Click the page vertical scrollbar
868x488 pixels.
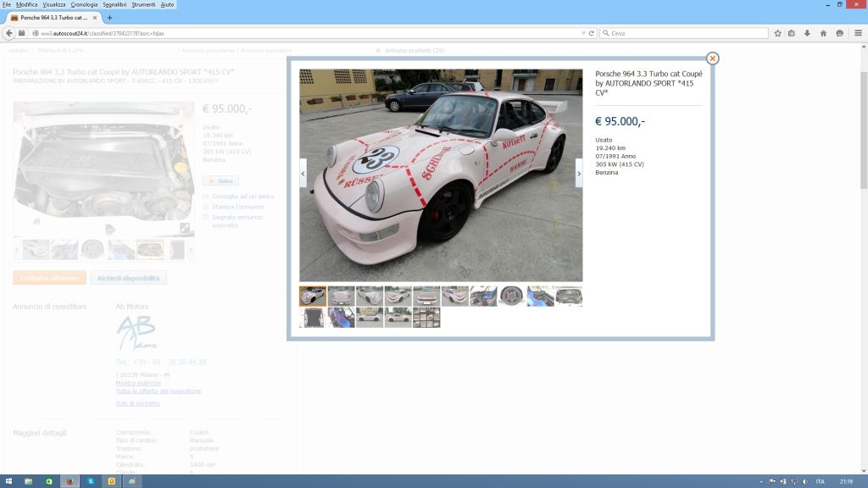(x=864, y=130)
